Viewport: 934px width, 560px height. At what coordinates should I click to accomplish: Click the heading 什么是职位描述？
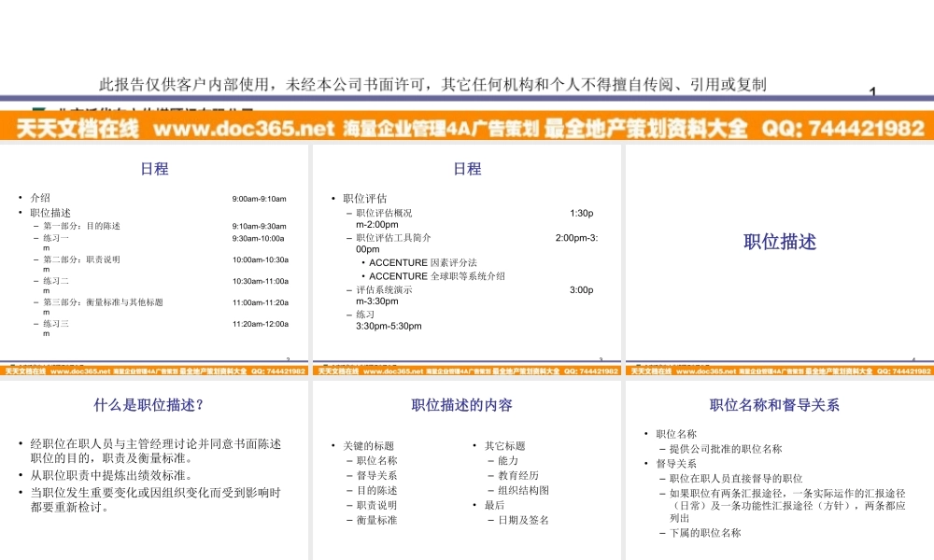pyautogui.click(x=149, y=405)
